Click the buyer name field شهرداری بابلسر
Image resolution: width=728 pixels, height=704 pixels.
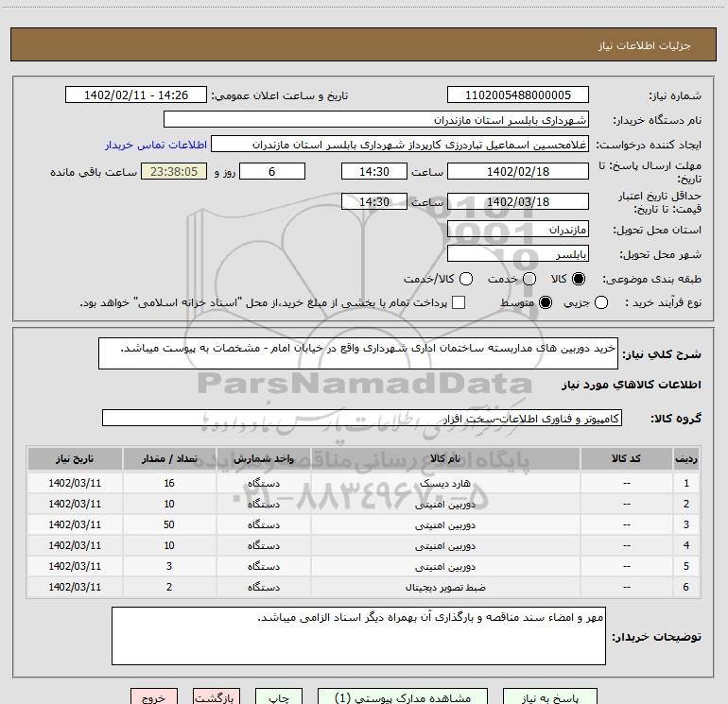click(x=376, y=120)
